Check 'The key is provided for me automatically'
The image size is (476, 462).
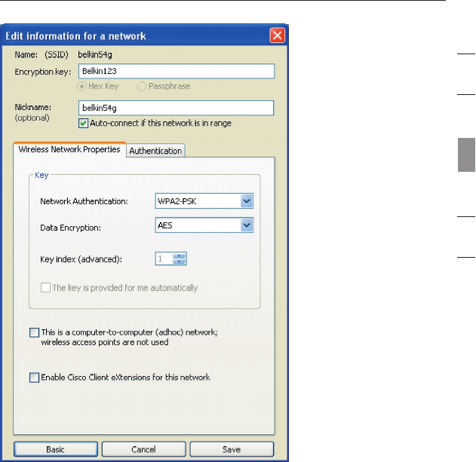tap(45, 288)
